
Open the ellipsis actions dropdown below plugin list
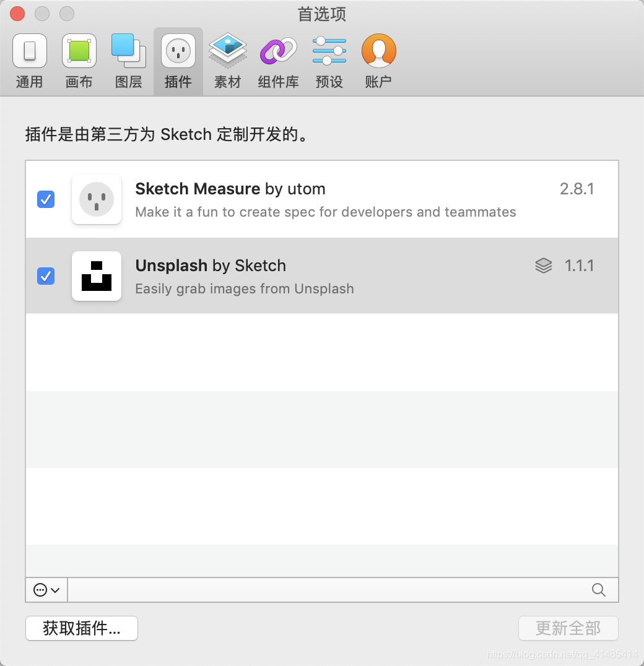(x=46, y=590)
